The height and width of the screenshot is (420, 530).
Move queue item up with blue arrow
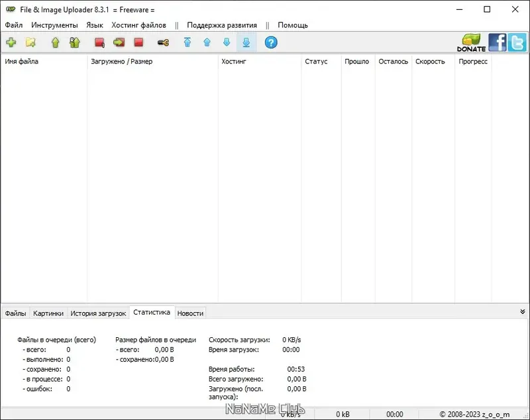point(207,42)
